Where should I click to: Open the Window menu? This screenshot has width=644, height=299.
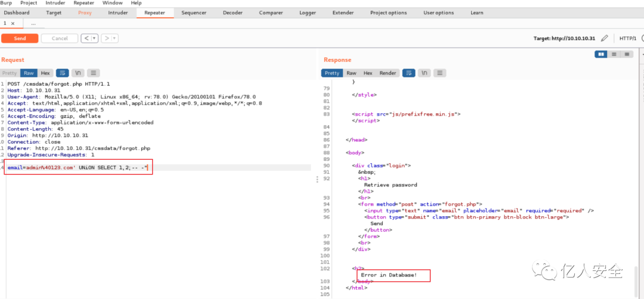coord(112,3)
